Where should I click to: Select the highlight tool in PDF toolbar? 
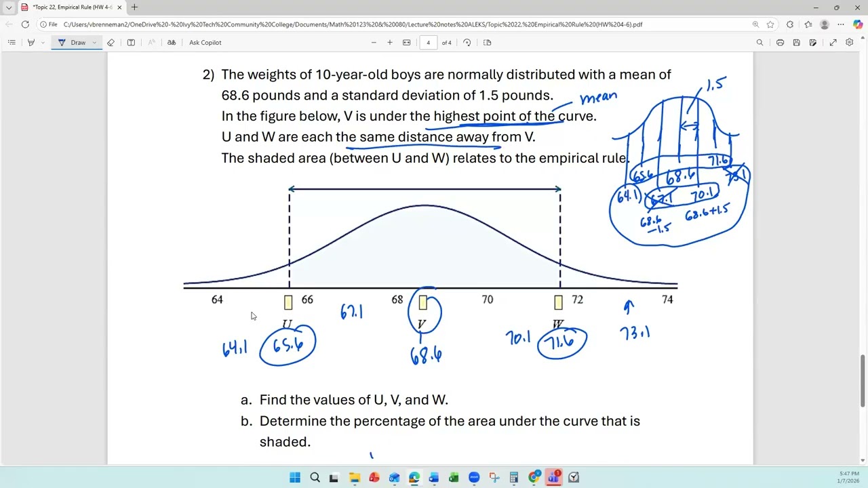pos(31,42)
